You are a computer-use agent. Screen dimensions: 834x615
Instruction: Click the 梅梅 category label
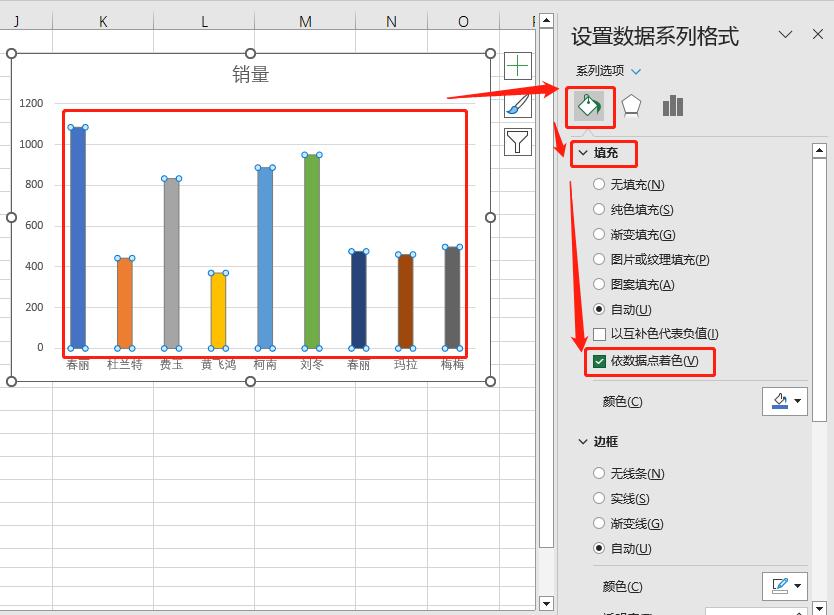[453, 364]
